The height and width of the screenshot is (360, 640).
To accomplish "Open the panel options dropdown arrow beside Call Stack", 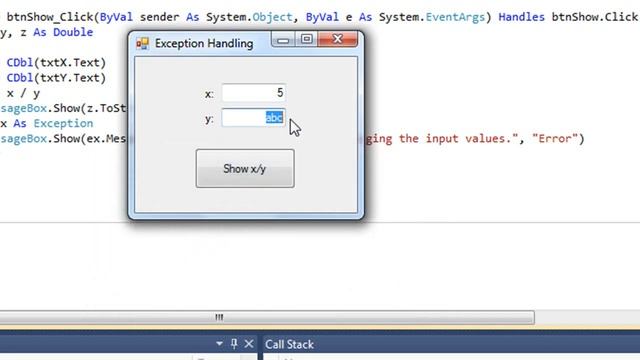I will tap(219, 344).
